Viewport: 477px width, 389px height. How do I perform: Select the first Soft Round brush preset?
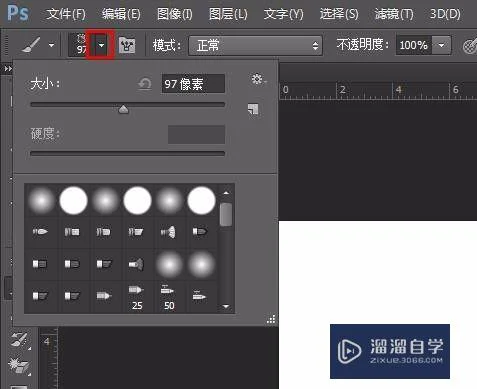tap(41, 201)
